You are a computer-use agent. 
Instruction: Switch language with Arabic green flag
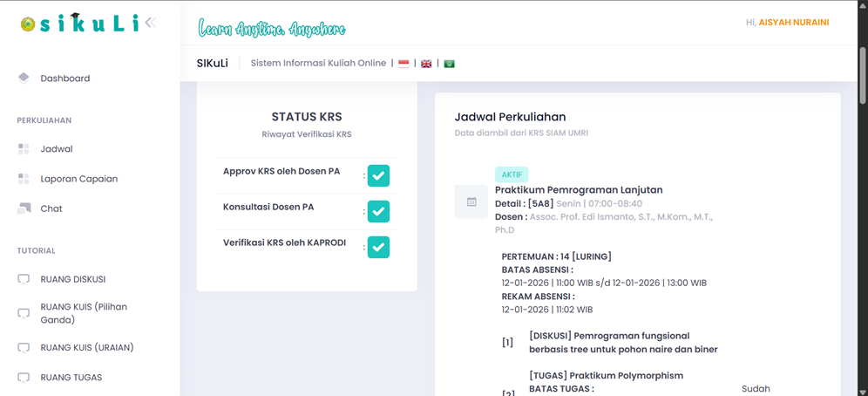(x=449, y=64)
